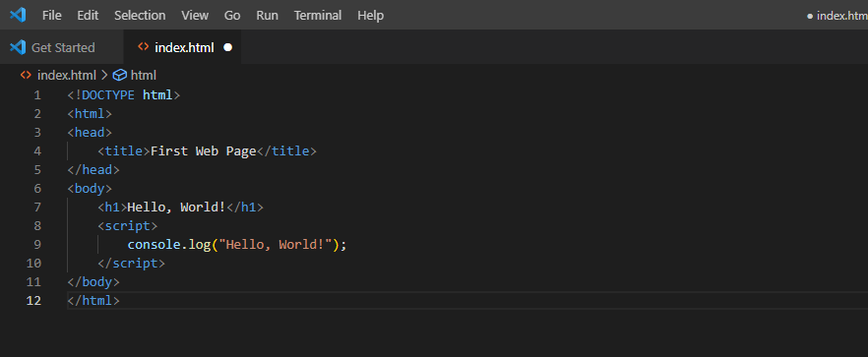Click 'First Web Page' title text

203,151
